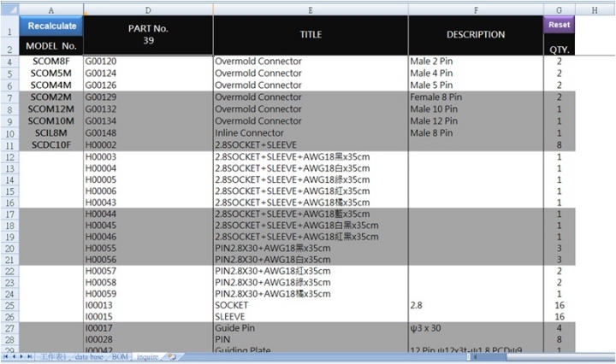
Task: Click description Female 8 Pin
Action: click(476, 97)
